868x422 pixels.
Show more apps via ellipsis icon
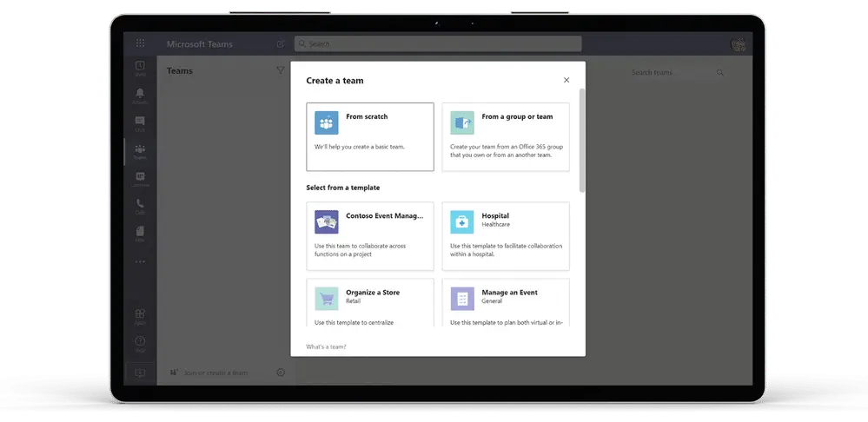(140, 261)
